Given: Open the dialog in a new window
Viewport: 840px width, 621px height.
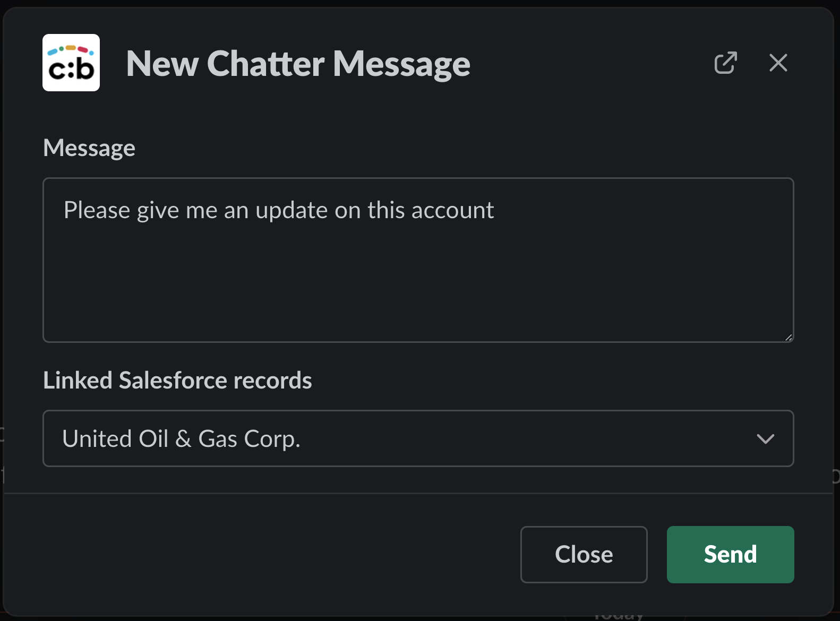Looking at the screenshot, I should (725, 63).
